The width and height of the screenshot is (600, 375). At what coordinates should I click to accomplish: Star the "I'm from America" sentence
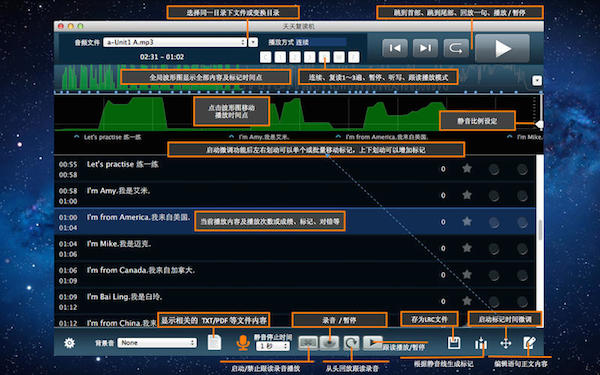click(x=467, y=222)
